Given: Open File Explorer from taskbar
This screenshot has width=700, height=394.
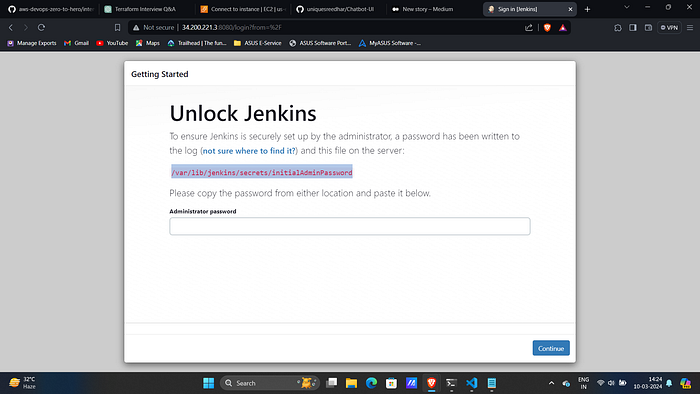Looking at the screenshot, I should [x=351, y=383].
